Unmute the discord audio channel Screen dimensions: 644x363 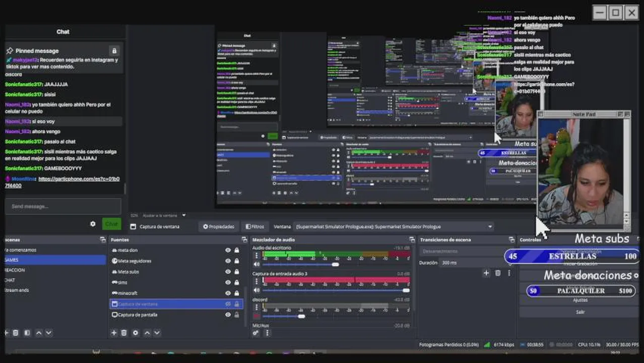coord(256,316)
